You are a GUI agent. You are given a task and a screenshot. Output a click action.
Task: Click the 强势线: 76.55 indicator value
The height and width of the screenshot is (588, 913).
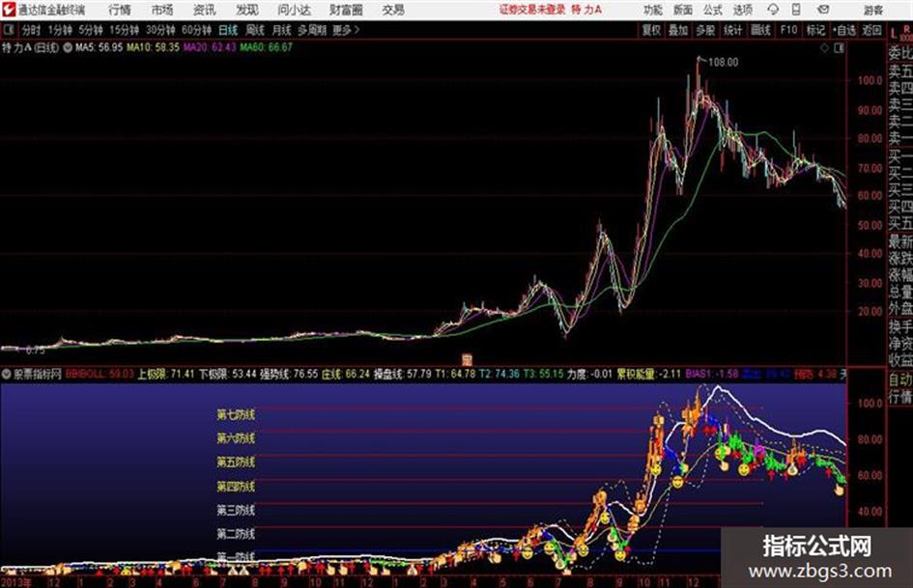[x=288, y=375]
